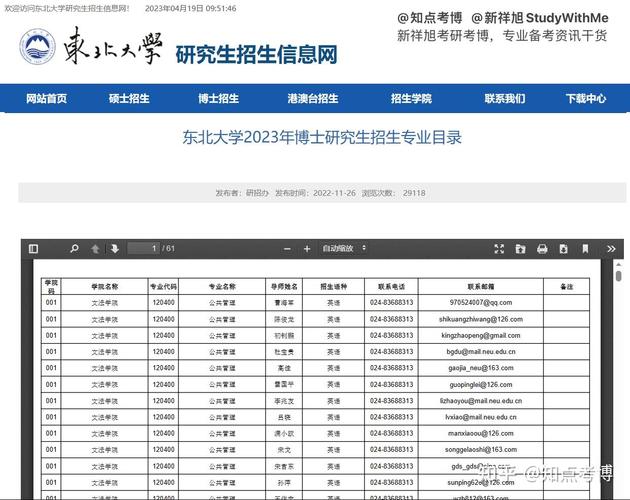Image resolution: width=630 pixels, height=500 pixels.
Task: Click the 导师姓名 column header
Action: point(284,287)
